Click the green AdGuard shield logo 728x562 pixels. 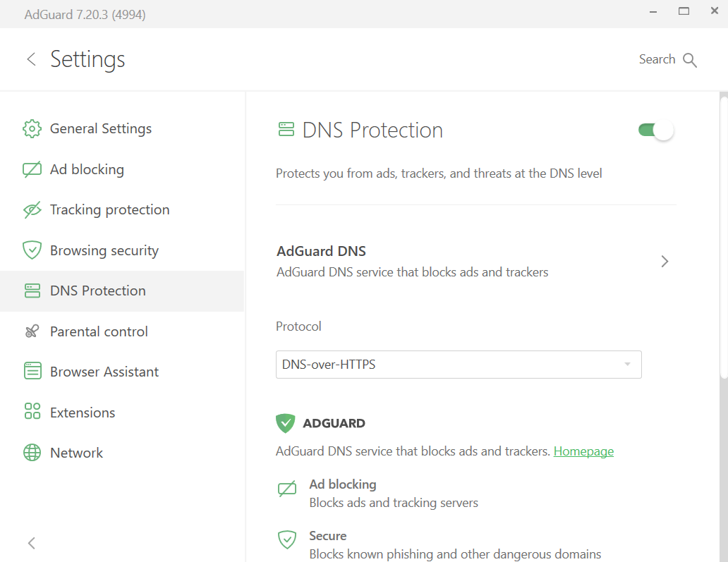pos(286,423)
